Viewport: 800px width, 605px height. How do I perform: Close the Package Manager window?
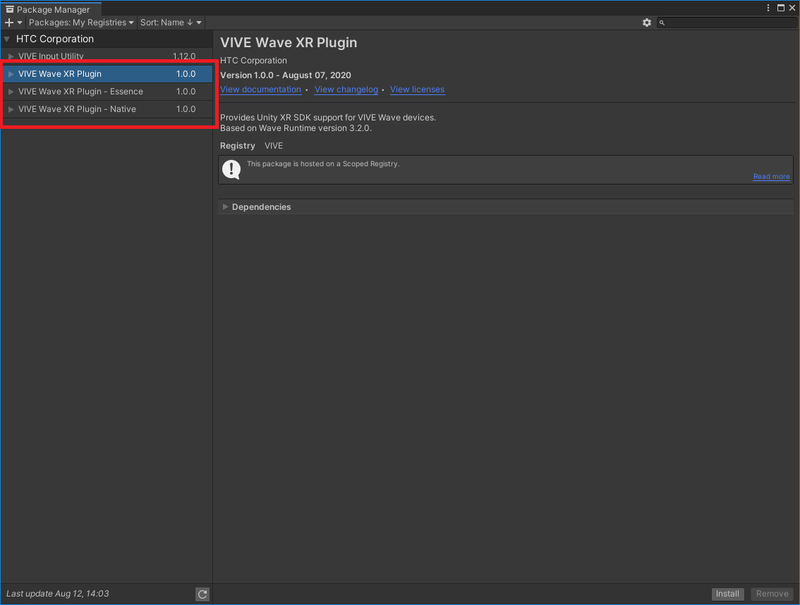tap(792, 8)
